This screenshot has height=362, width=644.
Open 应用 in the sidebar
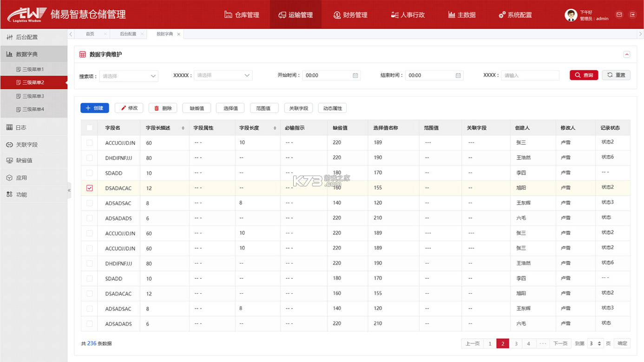33,178
